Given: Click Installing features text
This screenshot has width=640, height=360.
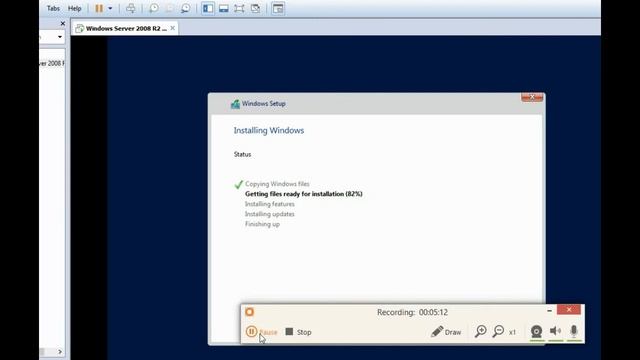Looking at the screenshot, I should [270, 204].
